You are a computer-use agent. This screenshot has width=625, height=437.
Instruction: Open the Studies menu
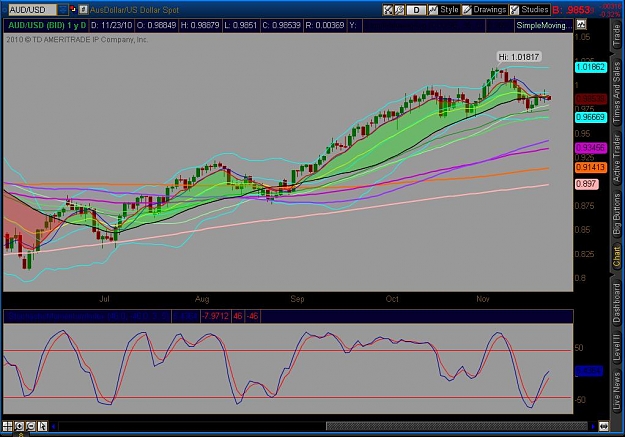(530, 10)
